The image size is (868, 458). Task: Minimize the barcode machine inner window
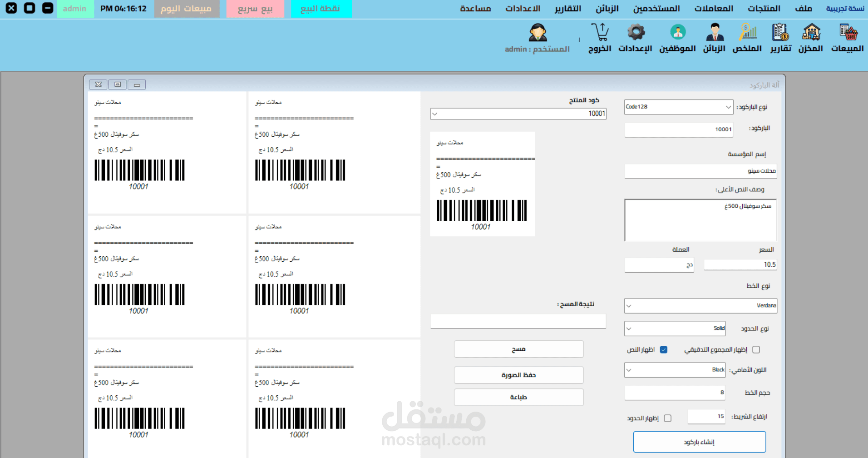click(x=137, y=85)
